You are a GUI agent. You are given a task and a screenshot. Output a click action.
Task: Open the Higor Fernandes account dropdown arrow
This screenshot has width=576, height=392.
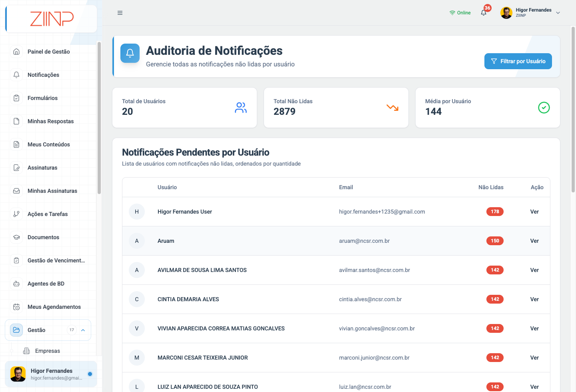click(558, 13)
